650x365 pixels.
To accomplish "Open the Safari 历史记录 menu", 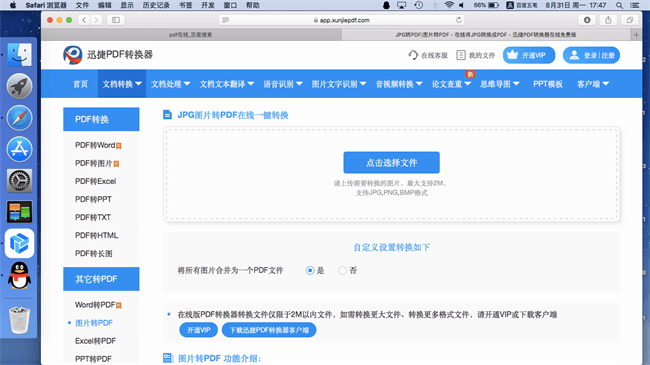I will click(x=156, y=5).
